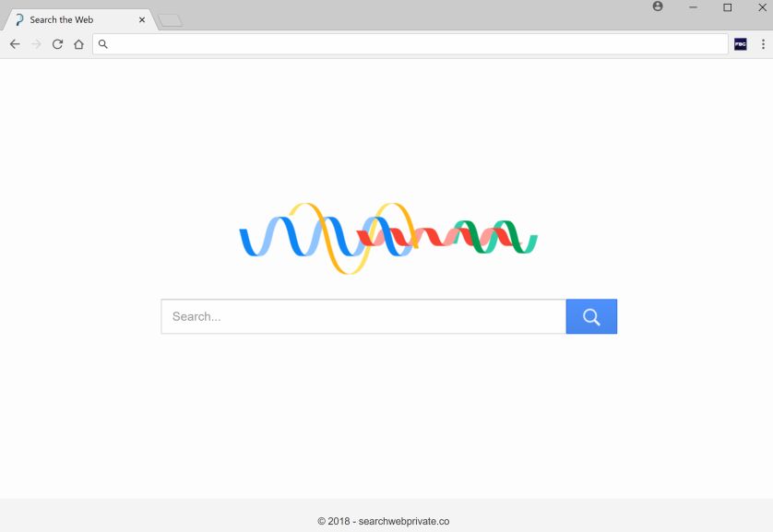The width and height of the screenshot is (773, 532).
Task: Maximize the browser window
Action: click(727, 7)
